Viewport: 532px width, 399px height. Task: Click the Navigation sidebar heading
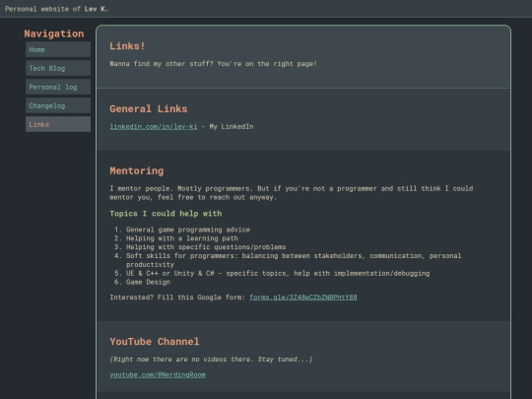point(54,33)
